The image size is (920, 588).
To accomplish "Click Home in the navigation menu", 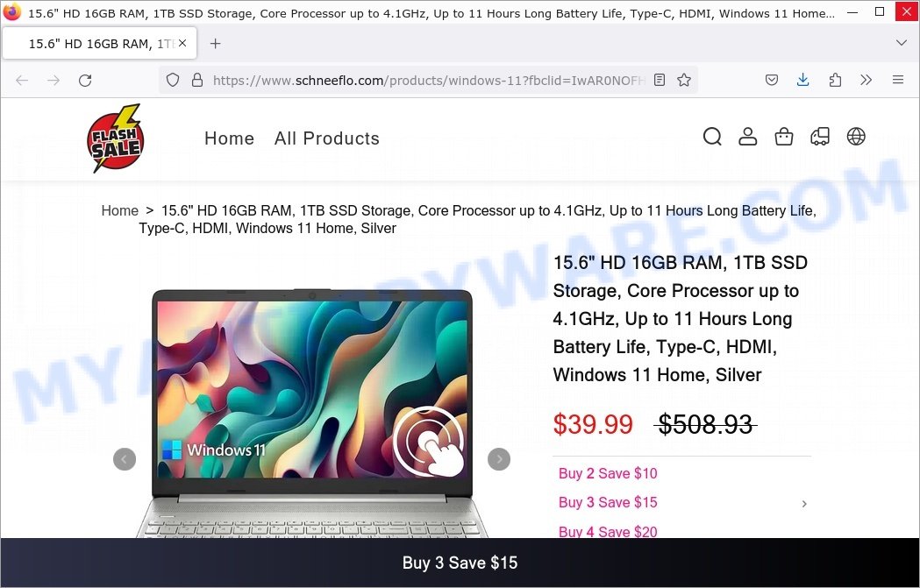I will [230, 138].
